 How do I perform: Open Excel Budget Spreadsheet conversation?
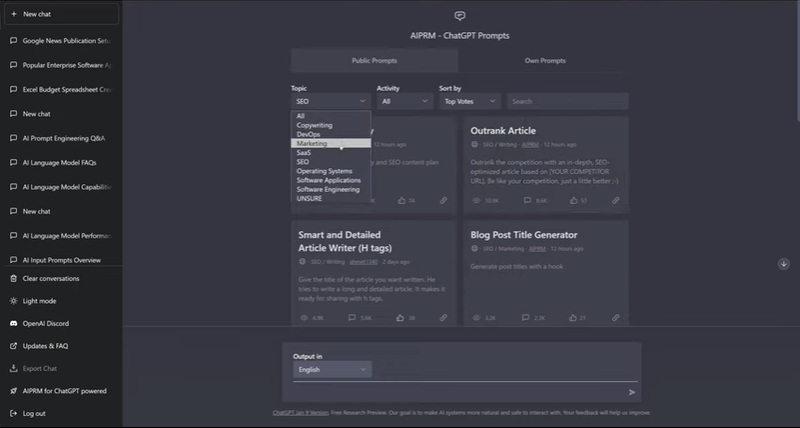(61, 90)
